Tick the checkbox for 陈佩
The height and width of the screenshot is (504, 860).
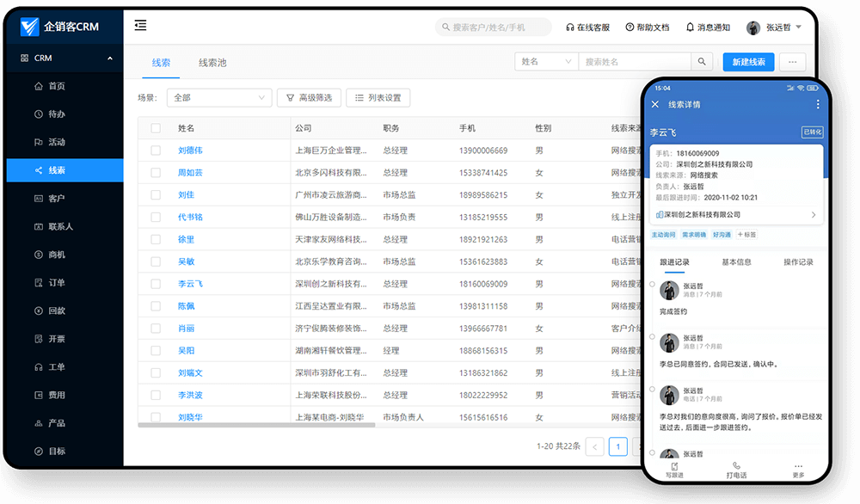click(156, 306)
